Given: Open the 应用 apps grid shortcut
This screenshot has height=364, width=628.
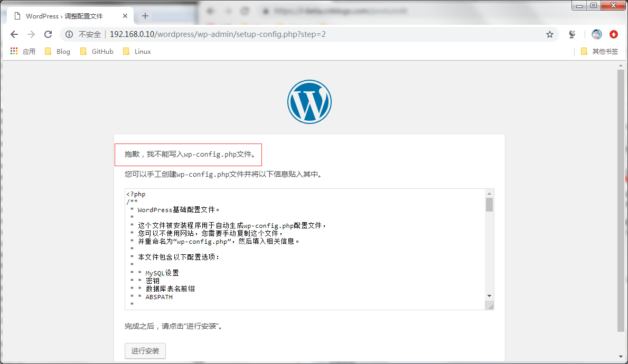Looking at the screenshot, I should tap(23, 51).
